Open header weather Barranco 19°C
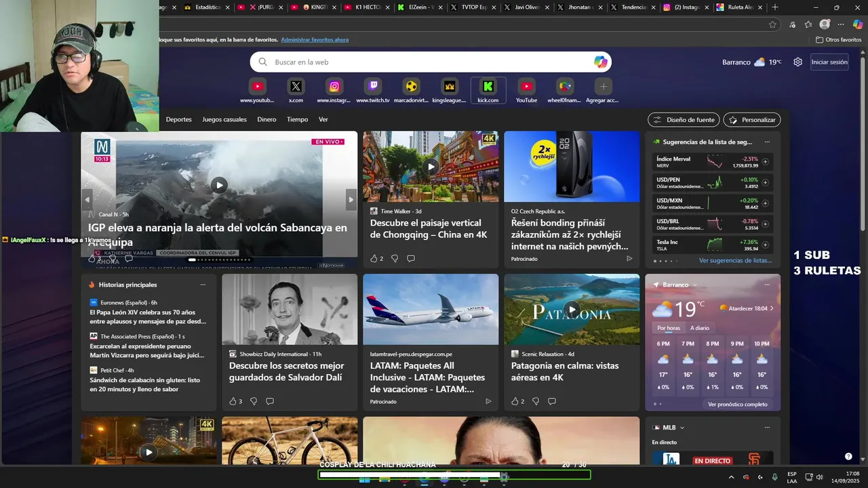The height and width of the screenshot is (488, 868). click(x=752, y=62)
